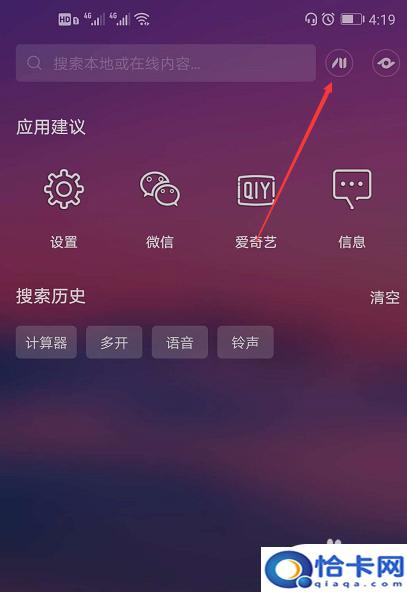Tap the 4:19 clock in status bar

[x=382, y=19]
